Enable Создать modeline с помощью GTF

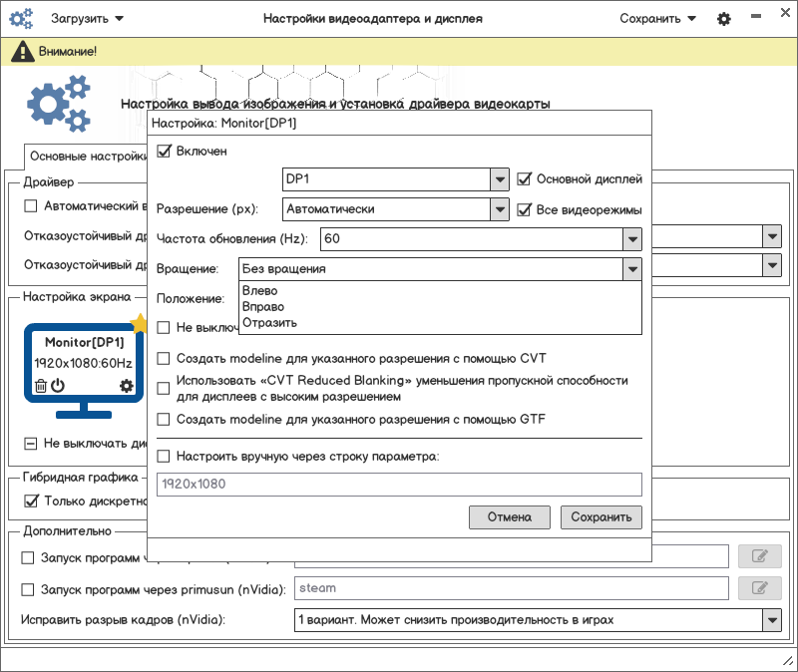click(x=164, y=419)
